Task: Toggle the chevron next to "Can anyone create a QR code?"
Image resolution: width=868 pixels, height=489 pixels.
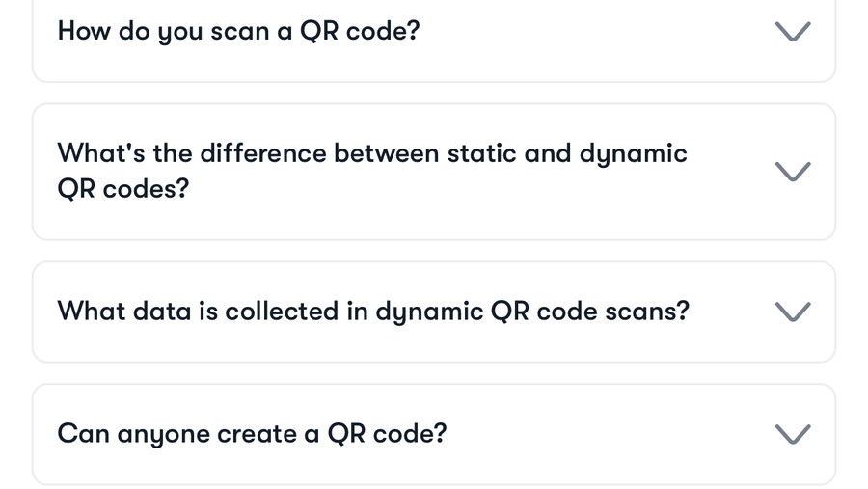Action: pos(793,434)
